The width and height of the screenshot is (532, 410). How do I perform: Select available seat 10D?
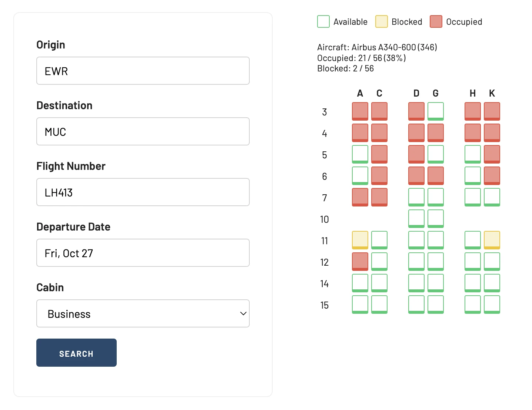tap(416, 219)
